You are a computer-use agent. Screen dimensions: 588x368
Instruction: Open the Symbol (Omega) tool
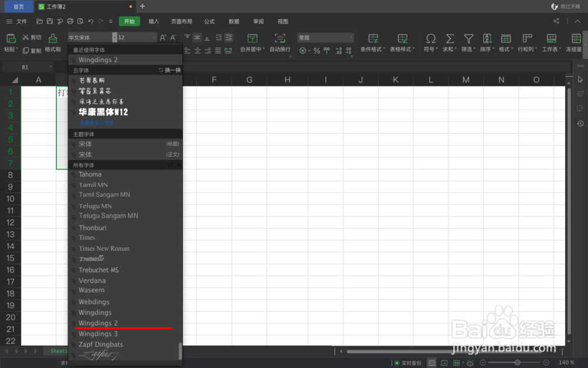(x=431, y=38)
